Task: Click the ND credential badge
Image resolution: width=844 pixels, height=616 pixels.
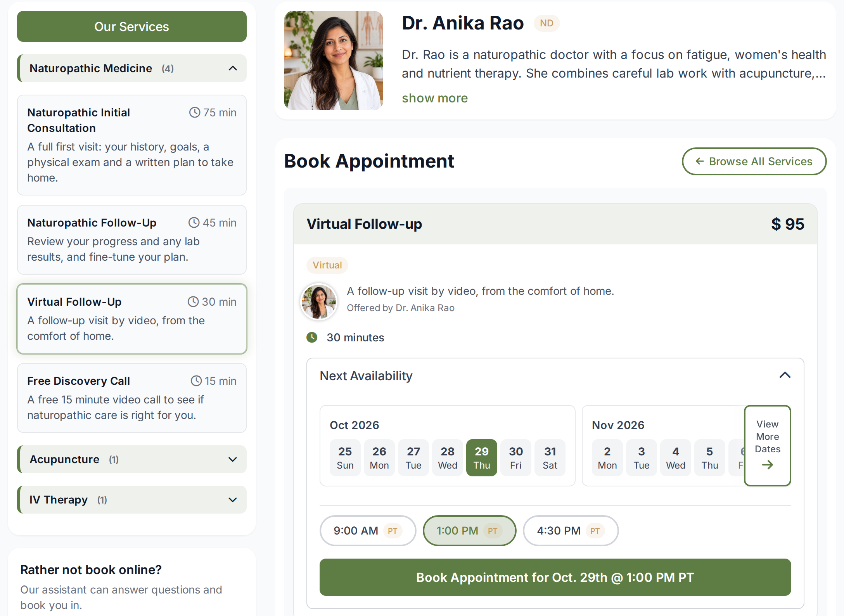Action: point(547,23)
